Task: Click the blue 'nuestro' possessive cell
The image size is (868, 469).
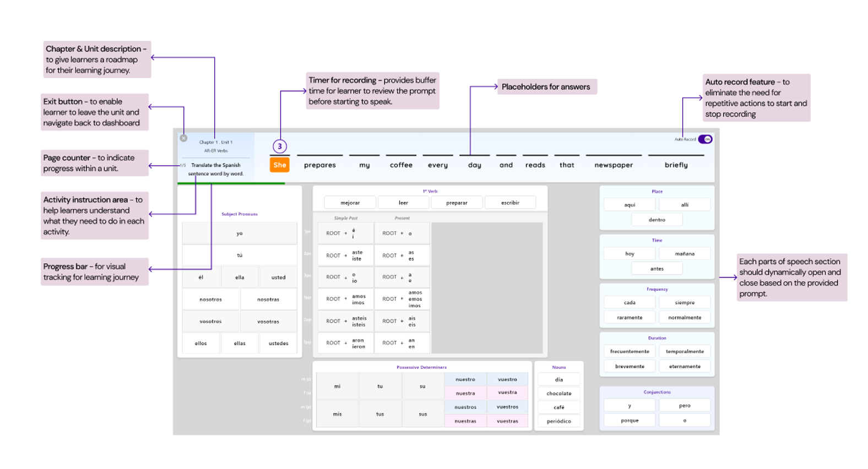Action: [x=465, y=379]
